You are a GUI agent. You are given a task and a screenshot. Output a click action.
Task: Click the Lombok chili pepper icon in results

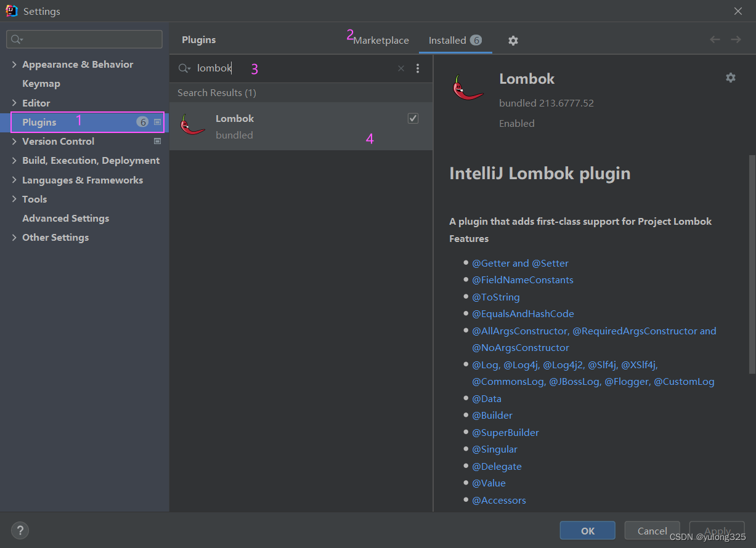pos(193,125)
